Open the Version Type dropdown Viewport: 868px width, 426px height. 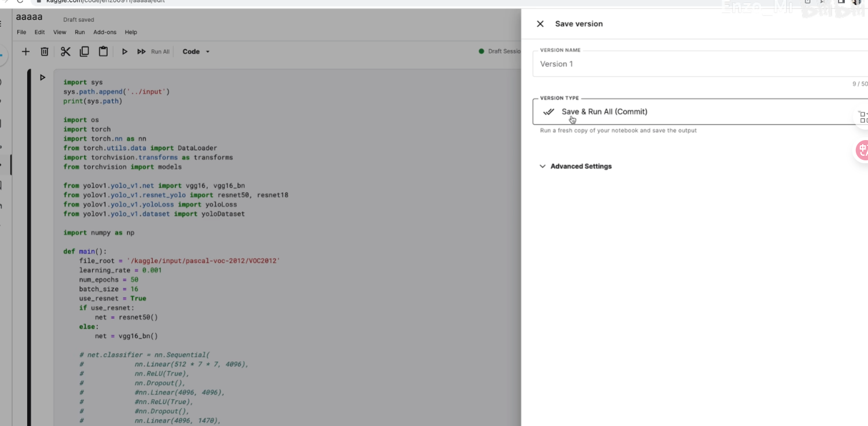[700, 112]
